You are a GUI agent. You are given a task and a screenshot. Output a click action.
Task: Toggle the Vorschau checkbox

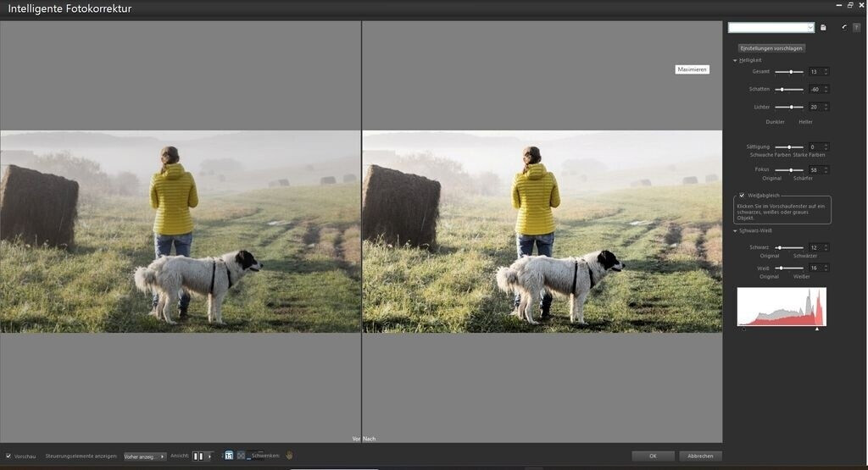click(8, 456)
